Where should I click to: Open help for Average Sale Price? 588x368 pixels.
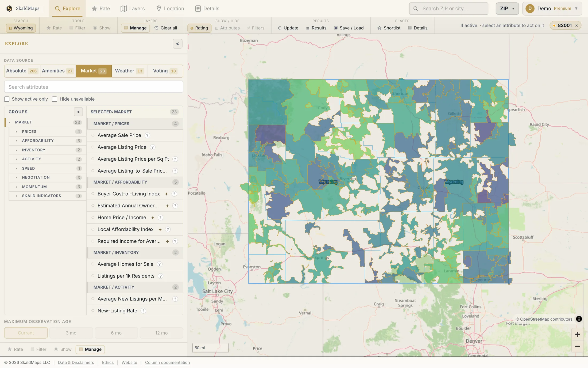point(147,135)
